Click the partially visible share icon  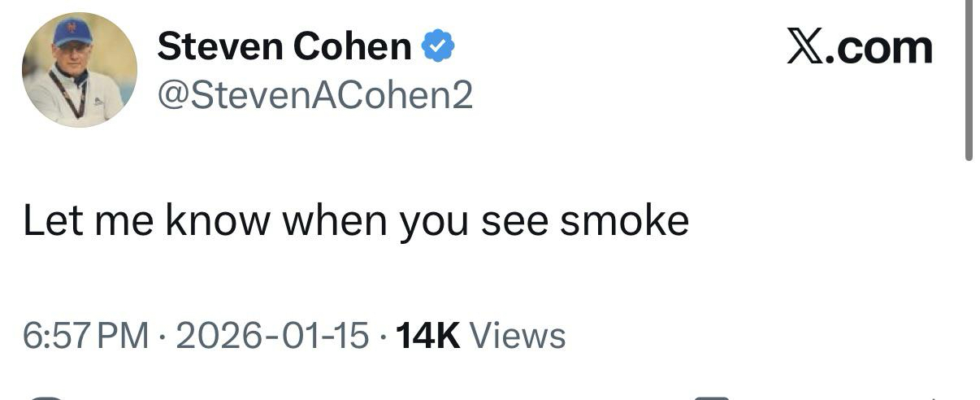tap(934, 398)
